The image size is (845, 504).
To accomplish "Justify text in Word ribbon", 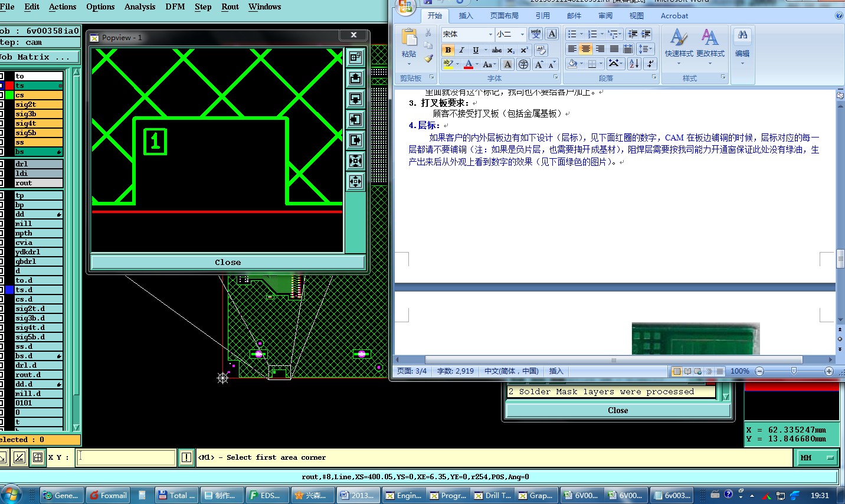I will pos(614,49).
